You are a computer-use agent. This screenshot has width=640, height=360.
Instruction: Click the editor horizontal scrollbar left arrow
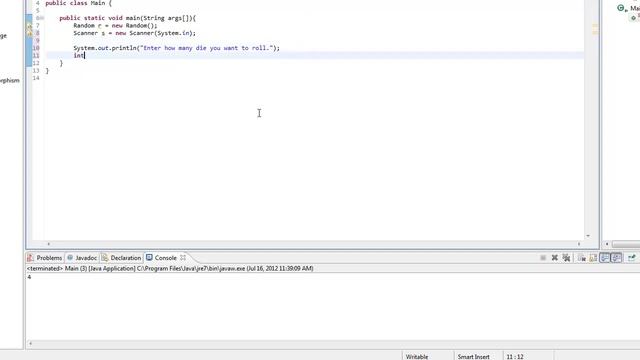point(49,244)
